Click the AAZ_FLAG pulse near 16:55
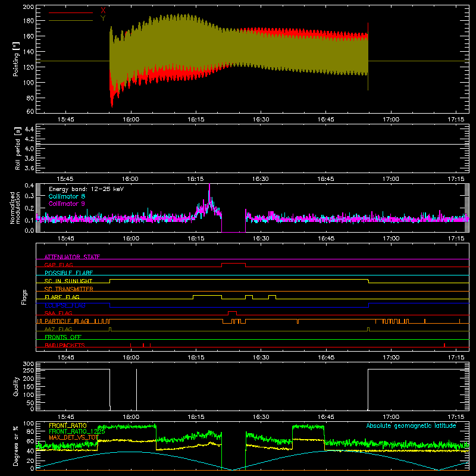The width and height of the screenshot is (476, 476). pyautogui.click(x=368, y=329)
